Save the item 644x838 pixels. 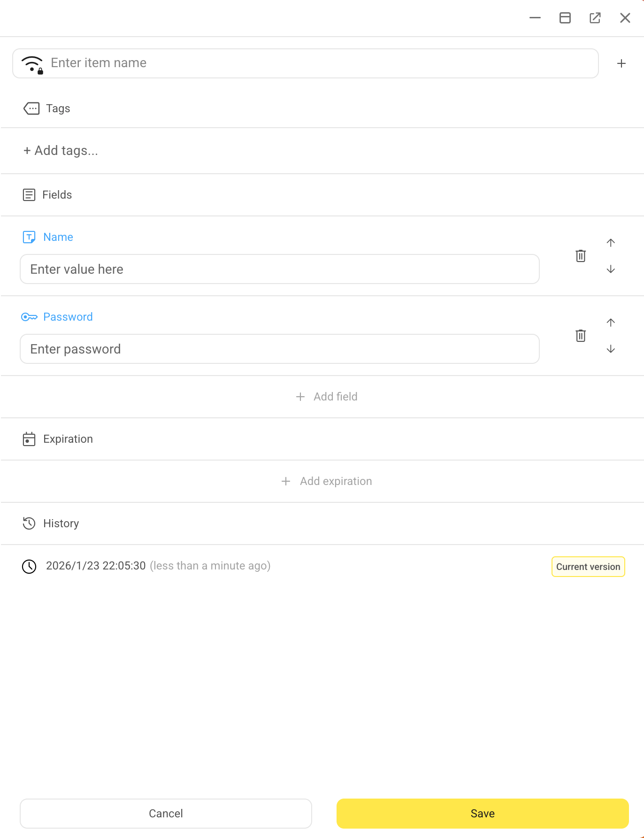pos(483,813)
